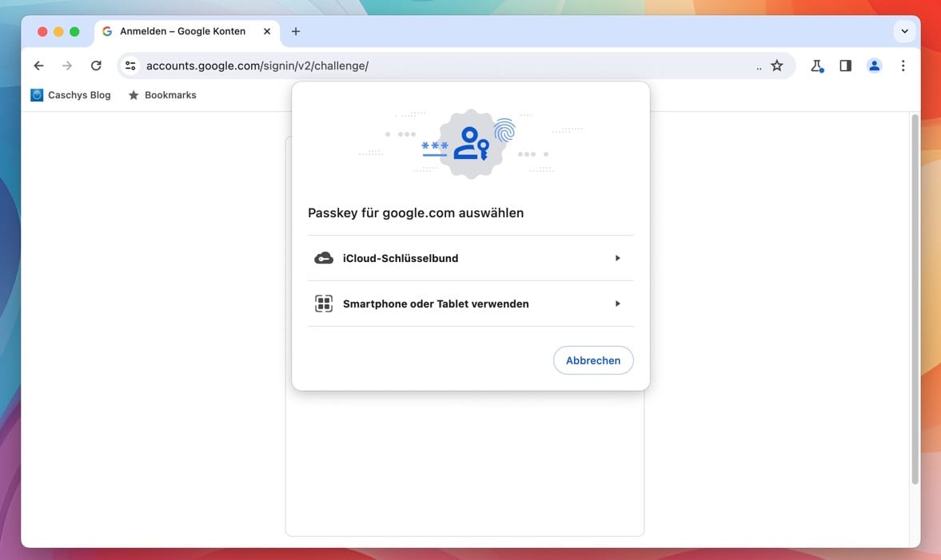Click the iCloud-Schlüsselbund cloud key icon
Image resolution: width=941 pixels, height=560 pixels.
click(x=324, y=258)
